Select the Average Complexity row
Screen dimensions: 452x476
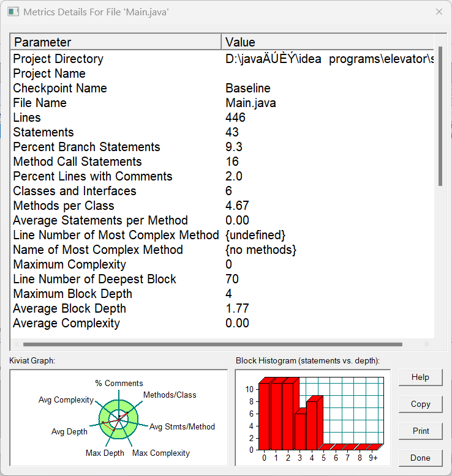pyautogui.click(x=222, y=323)
